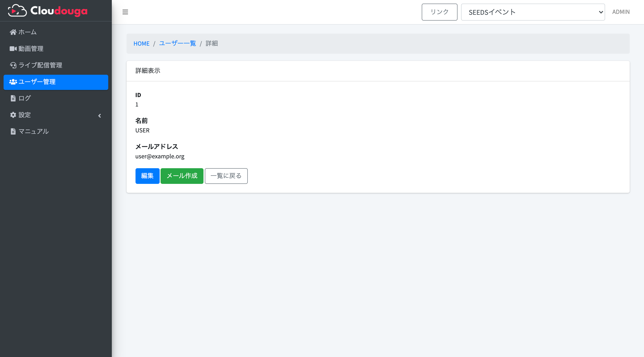This screenshot has width=644, height=357.
Task: Go to 動画管理 in the sidebar
Action: tap(56, 49)
